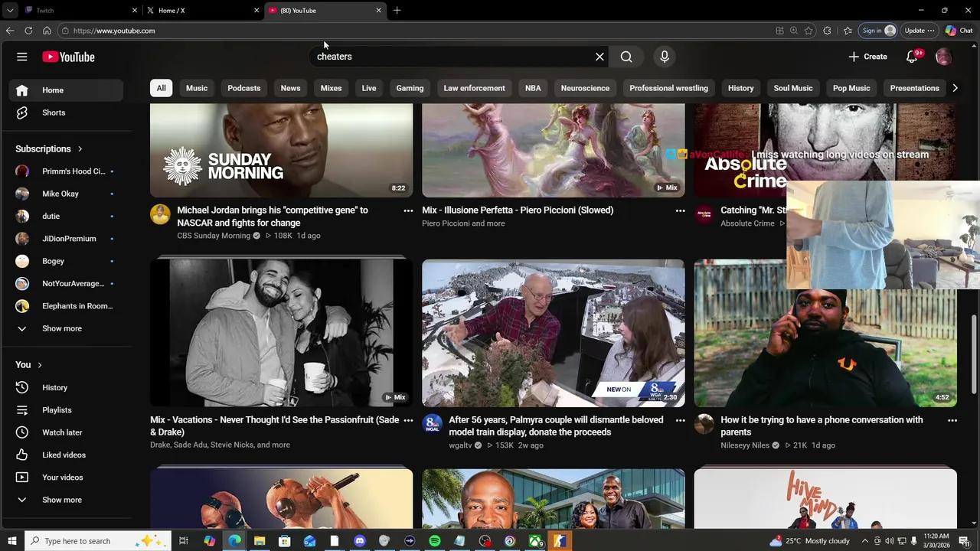Open Discord from the taskbar

(x=360, y=541)
